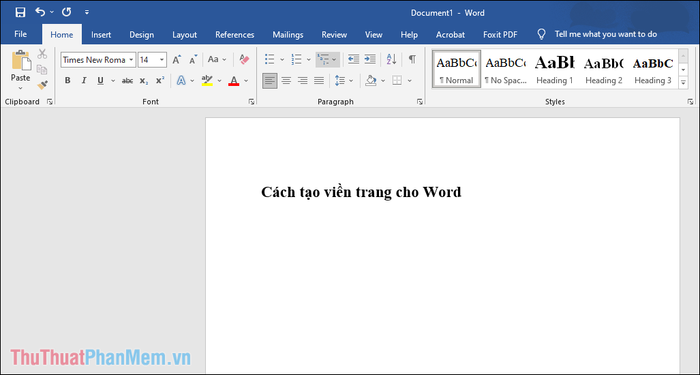The width and height of the screenshot is (700, 375).
Task: Click the Clear All Formatting eraser icon
Action: (244, 59)
